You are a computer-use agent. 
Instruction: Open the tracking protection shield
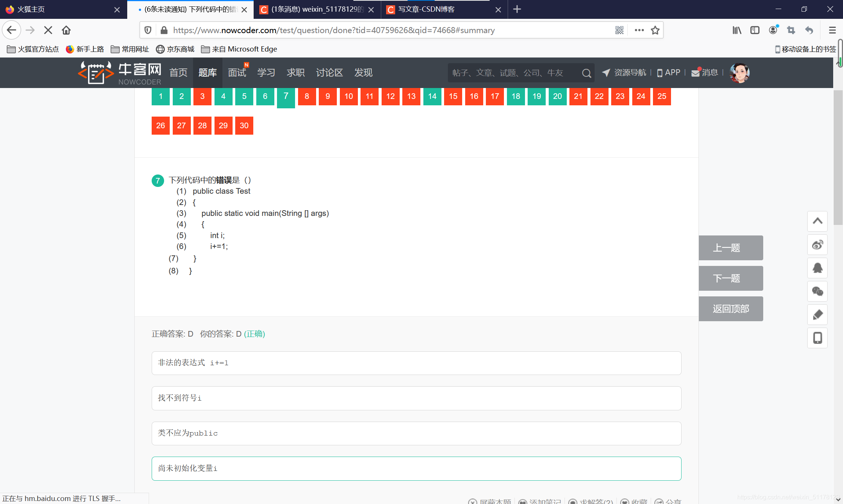[148, 30]
